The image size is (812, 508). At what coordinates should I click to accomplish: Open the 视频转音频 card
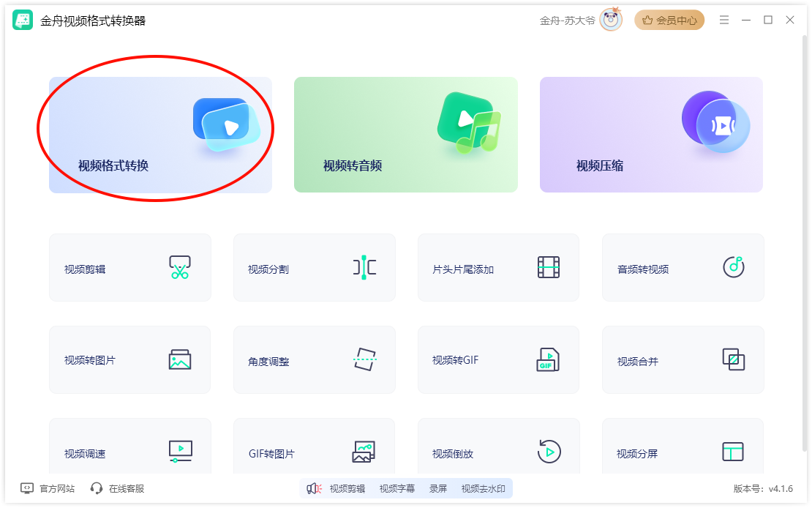pos(405,135)
